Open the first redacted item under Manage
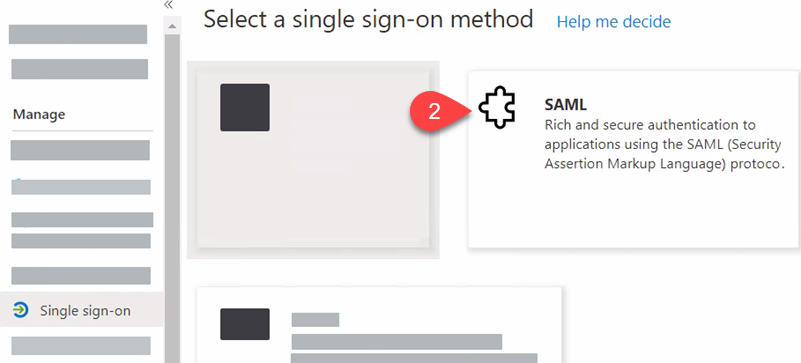The image size is (801, 363). click(x=80, y=150)
